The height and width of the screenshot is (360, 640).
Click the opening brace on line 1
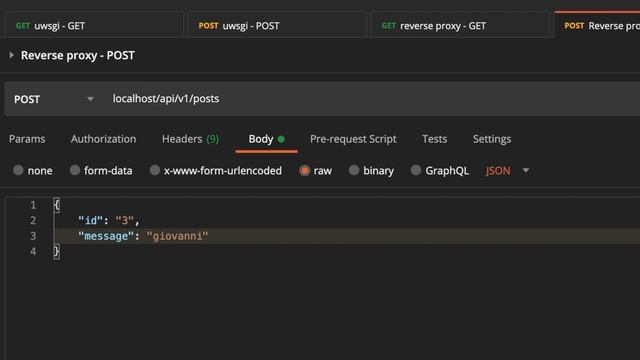click(57, 205)
